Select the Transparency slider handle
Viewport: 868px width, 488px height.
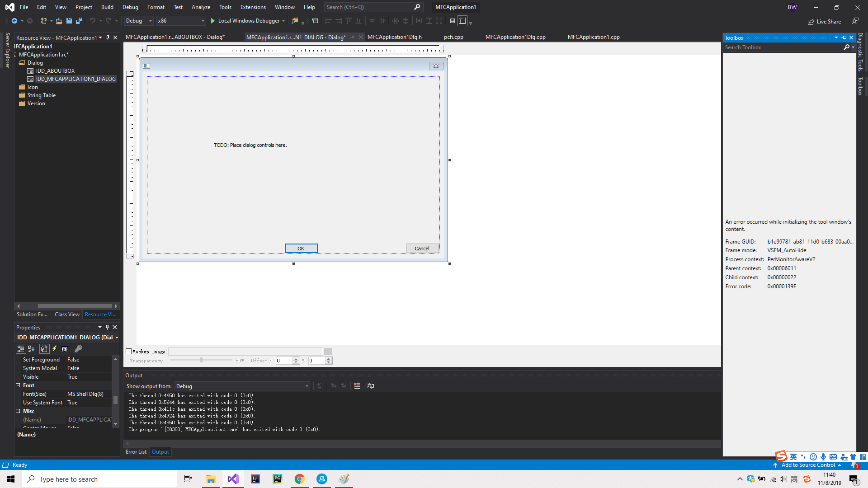coord(201,360)
